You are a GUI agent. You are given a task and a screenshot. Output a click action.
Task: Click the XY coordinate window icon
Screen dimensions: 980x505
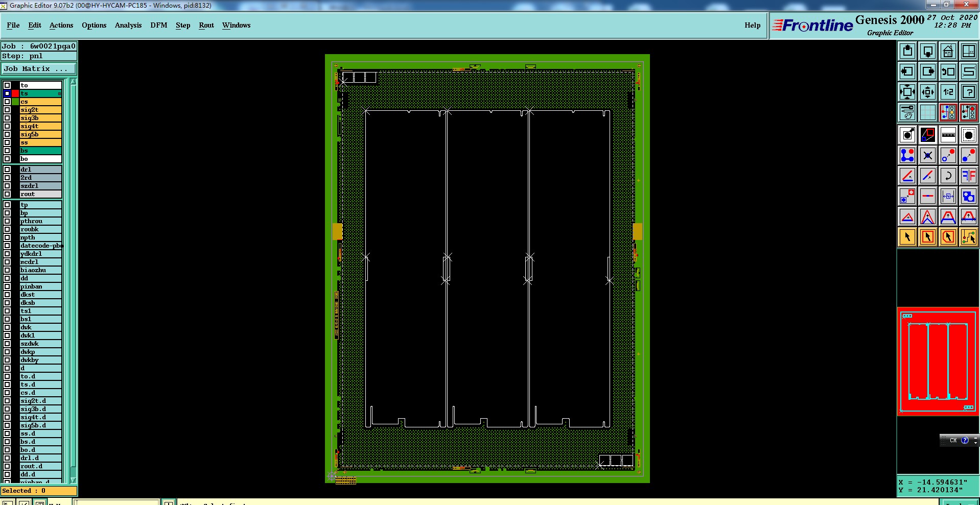969,51
